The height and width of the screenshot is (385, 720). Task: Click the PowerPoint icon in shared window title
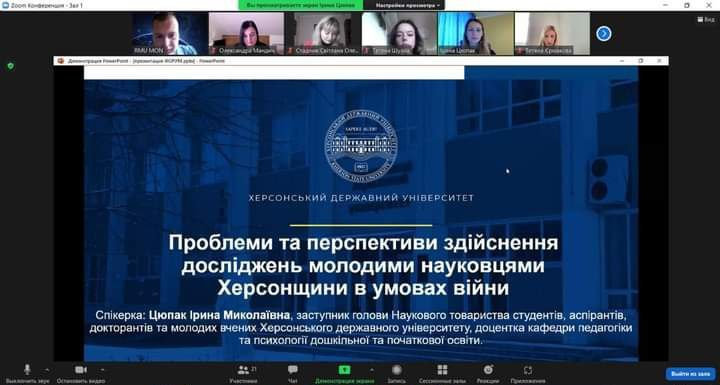point(60,61)
